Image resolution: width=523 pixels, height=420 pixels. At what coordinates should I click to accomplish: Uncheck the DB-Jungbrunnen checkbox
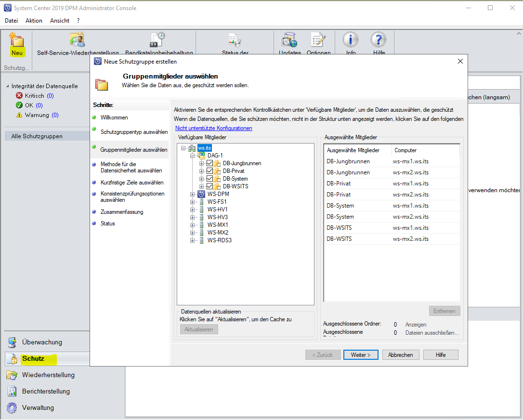(209, 163)
